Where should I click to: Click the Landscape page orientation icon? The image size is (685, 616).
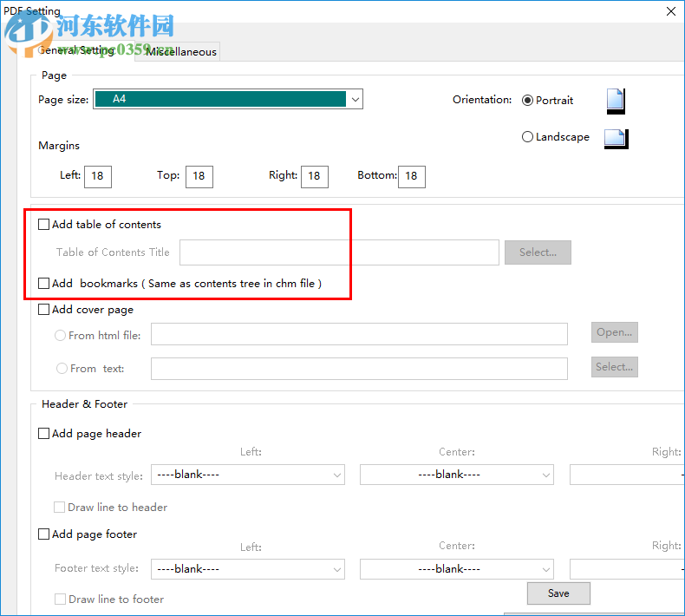click(x=616, y=139)
